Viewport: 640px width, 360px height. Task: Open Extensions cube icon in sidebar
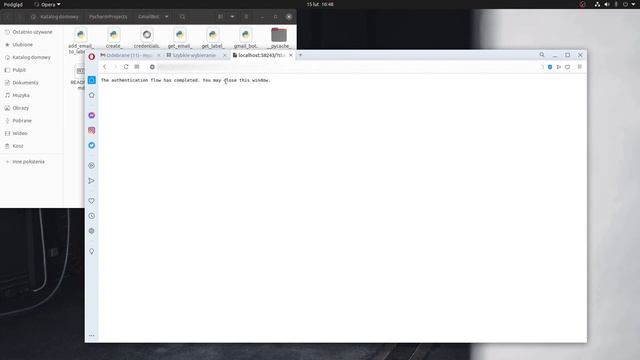[x=91, y=231]
